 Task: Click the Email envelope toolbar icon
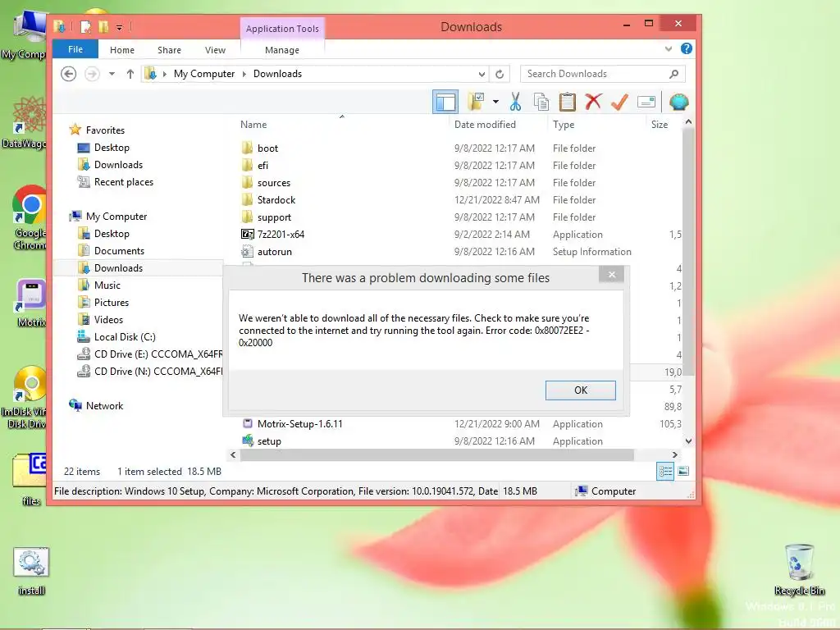[646, 102]
